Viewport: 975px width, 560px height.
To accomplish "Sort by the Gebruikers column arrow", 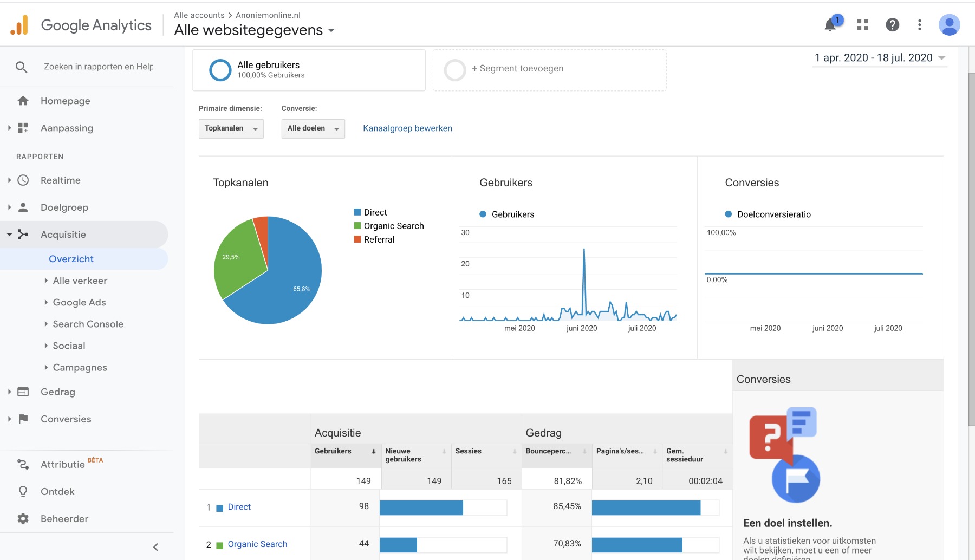I will [373, 451].
